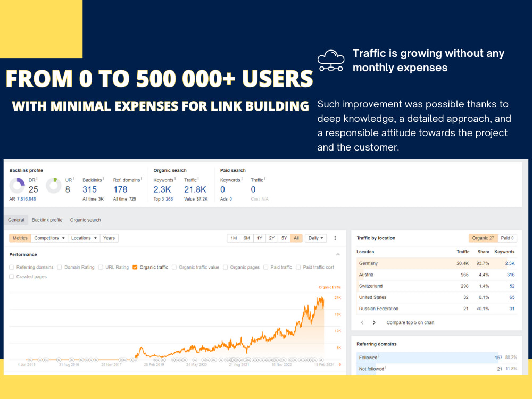Enable the Referring domains checkbox

[12, 268]
